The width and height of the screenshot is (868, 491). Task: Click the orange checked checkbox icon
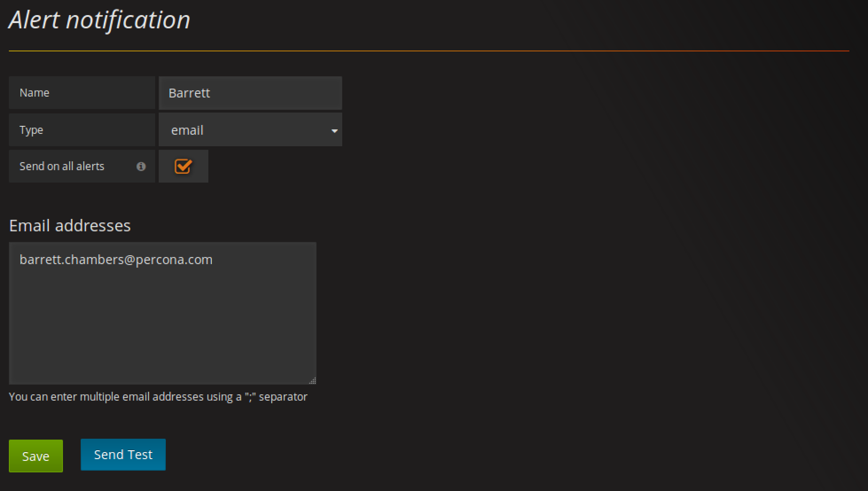pos(183,166)
